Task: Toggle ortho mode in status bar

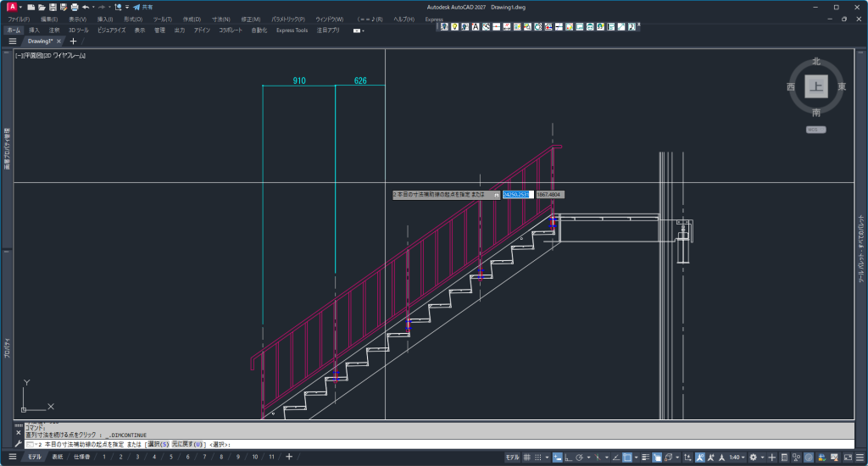Action: point(566,458)
